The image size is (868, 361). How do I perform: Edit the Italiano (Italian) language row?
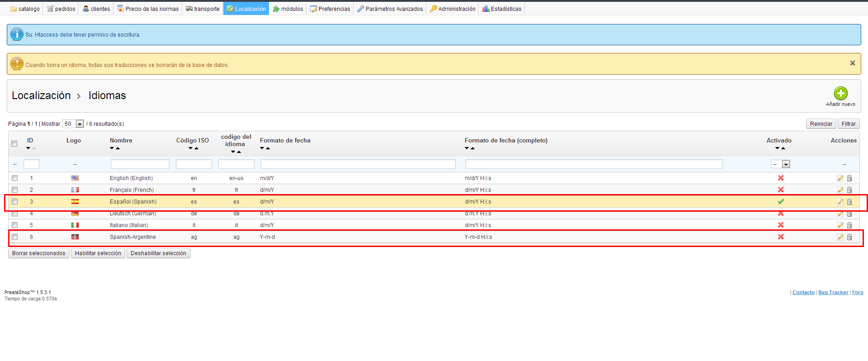[840, 225]
